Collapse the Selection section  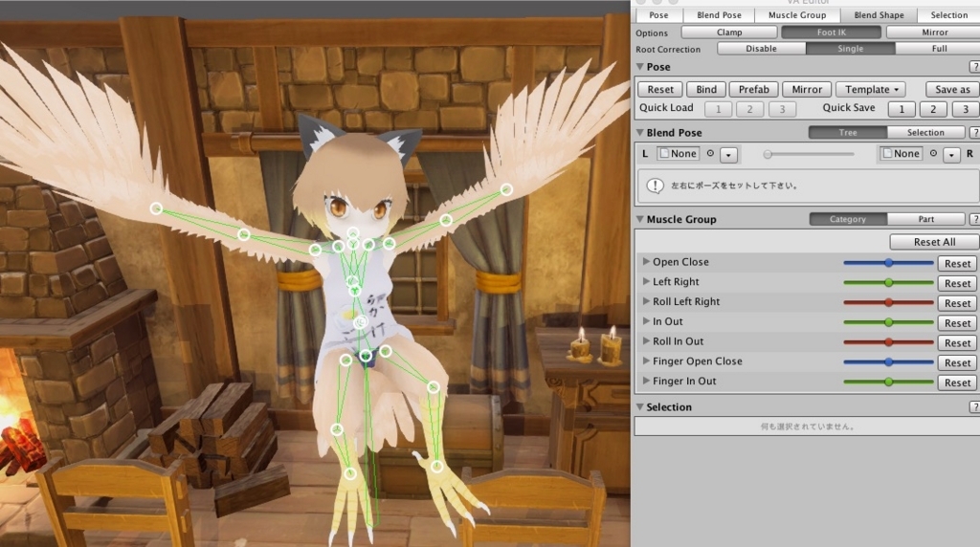coord(640,406)
